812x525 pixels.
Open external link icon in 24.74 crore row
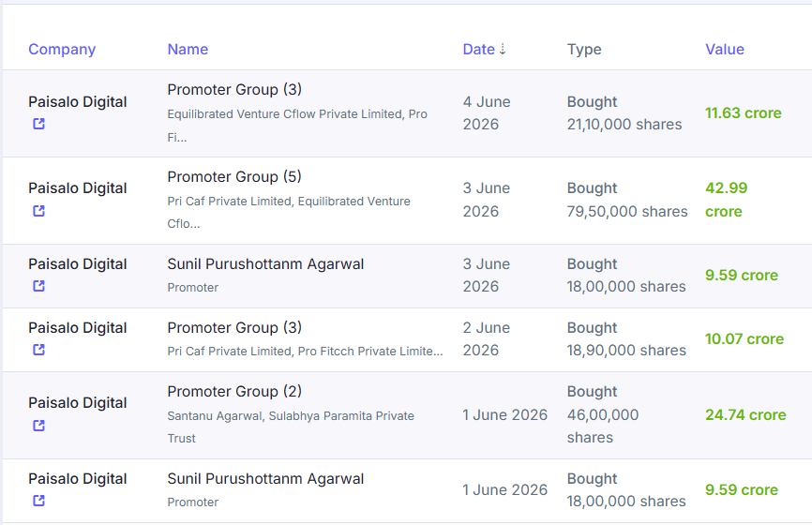point(38,426)
